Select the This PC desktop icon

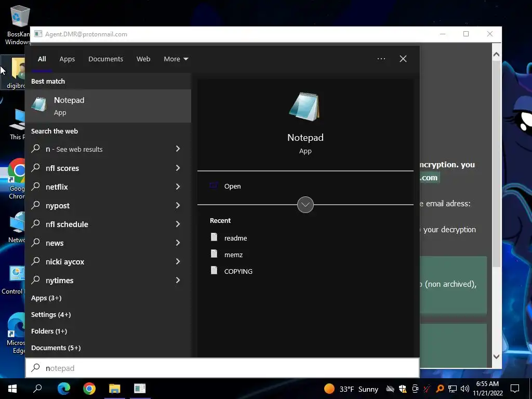point(17,124)
